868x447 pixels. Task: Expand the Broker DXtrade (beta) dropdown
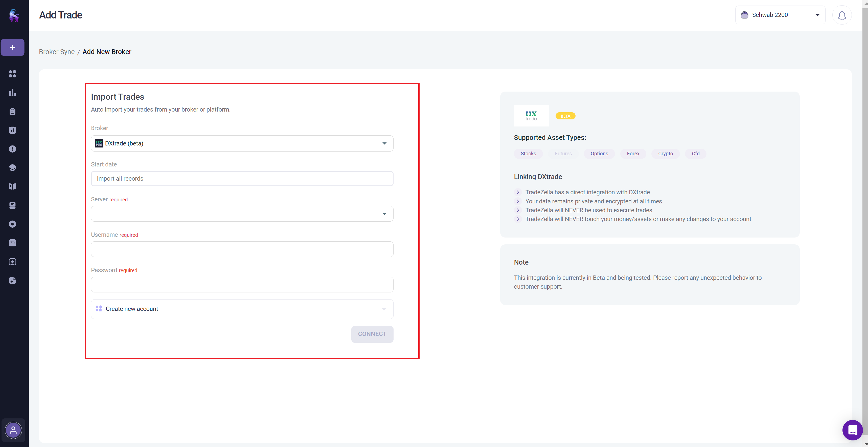(242, 144)
